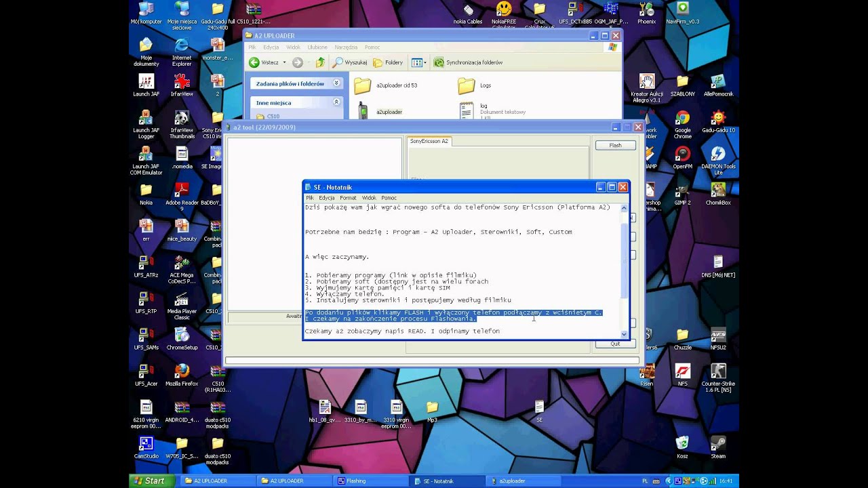Select the ChomikBox desktop icon
Screen dimensions: 868x488
pyautogui.click(x=718, y=194)
